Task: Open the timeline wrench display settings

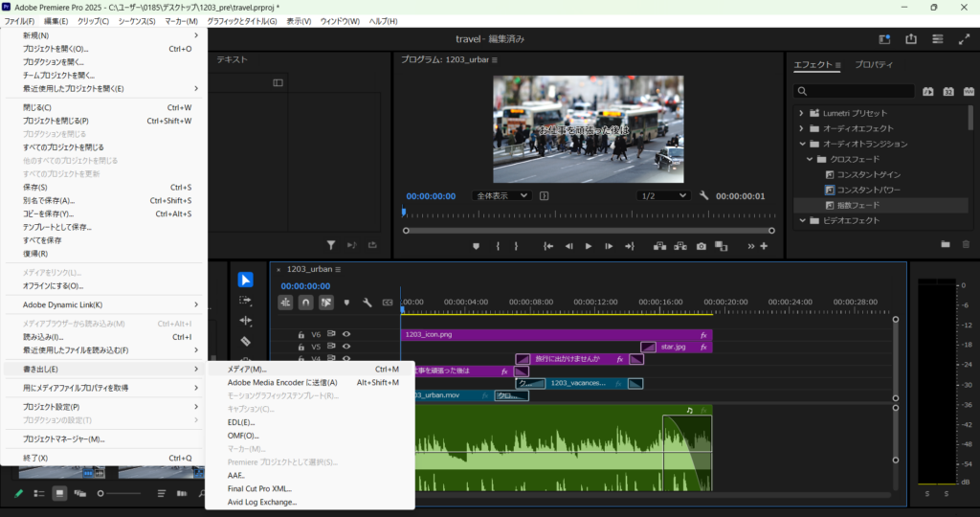Action: tap(367, 302)
